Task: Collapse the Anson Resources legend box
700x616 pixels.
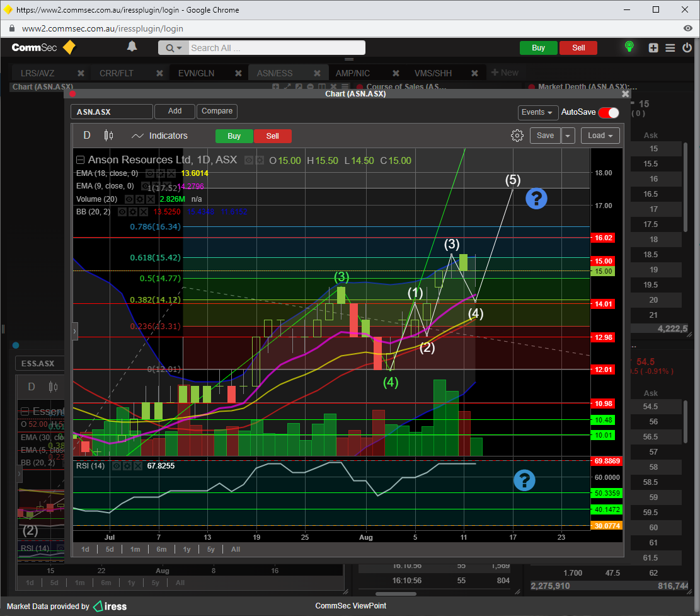Action: [81, 160]
